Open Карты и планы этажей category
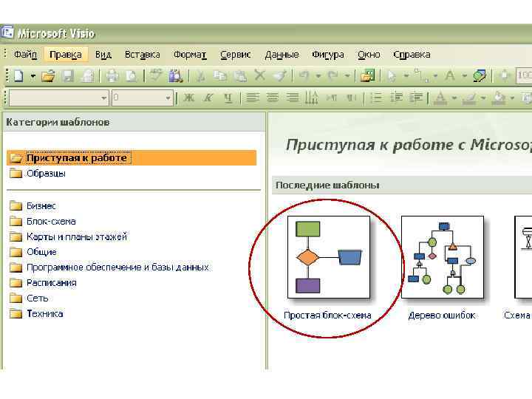 tap(68, 237)
